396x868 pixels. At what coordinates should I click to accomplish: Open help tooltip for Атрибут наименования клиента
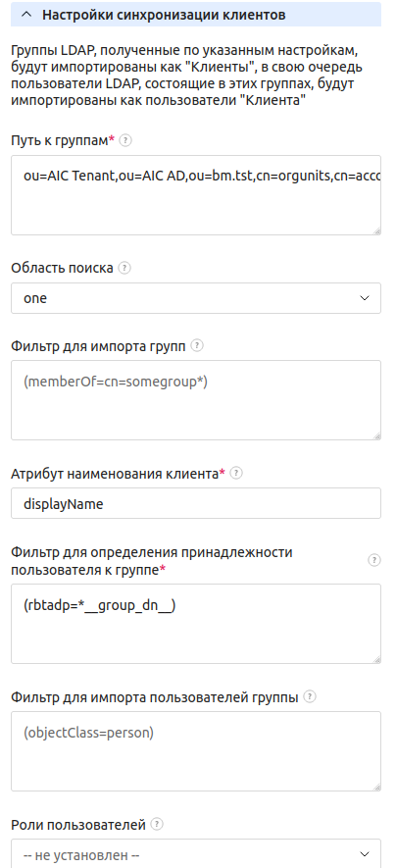click(x=236, y=474)
